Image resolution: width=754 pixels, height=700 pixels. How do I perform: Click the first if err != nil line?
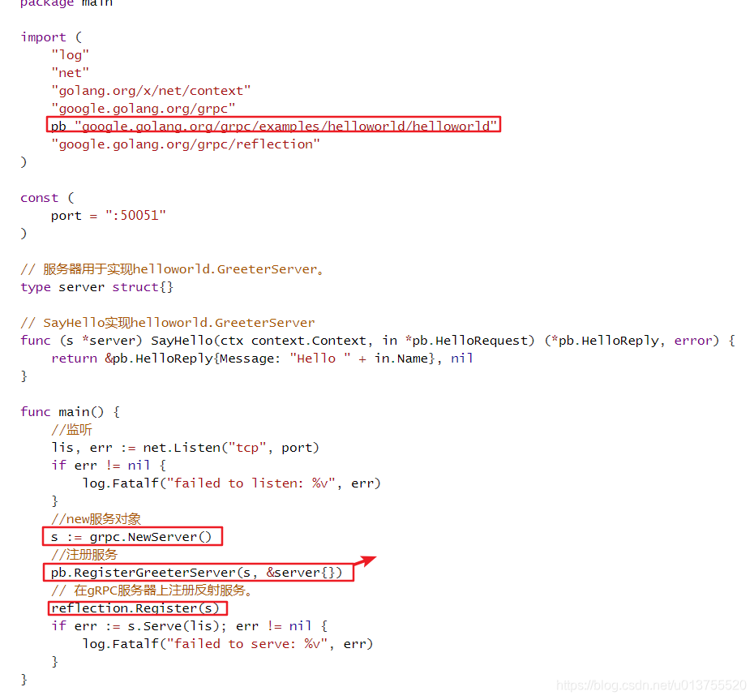tap(109, 466)
